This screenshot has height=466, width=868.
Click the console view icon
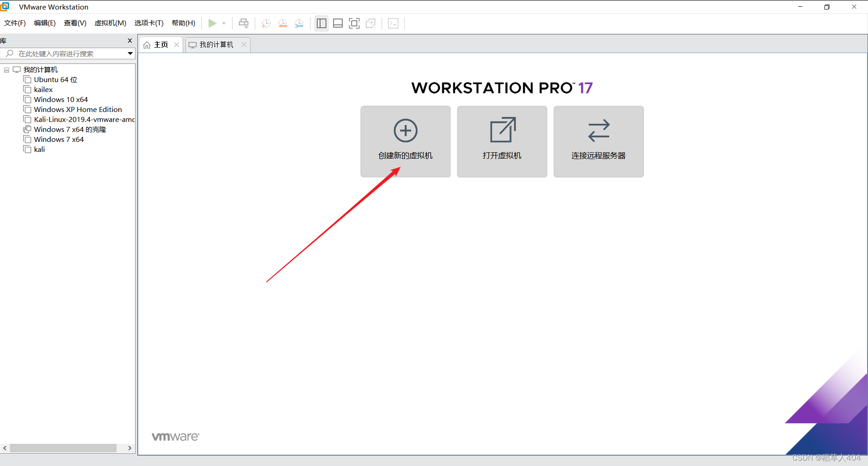pos(393,23)
